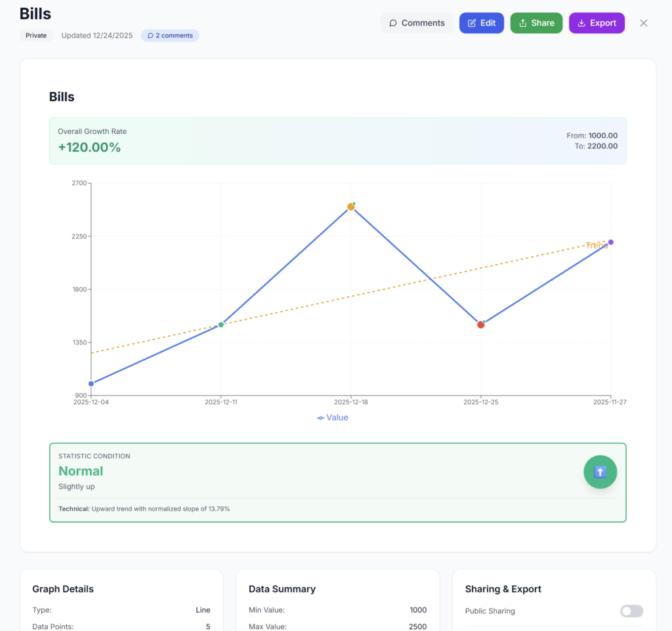
Task: Close the Bills graph view
Action: click(643, 23)
